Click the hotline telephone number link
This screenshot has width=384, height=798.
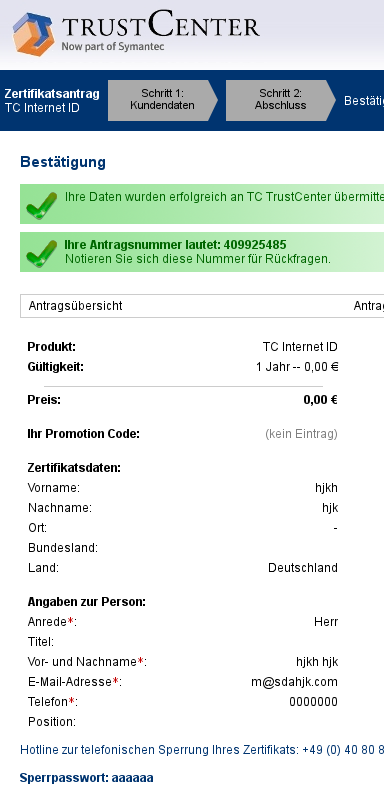point(343,750)
